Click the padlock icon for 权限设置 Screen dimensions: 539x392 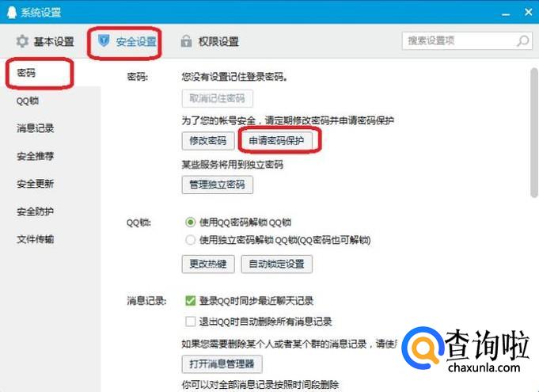click(186, 41)
